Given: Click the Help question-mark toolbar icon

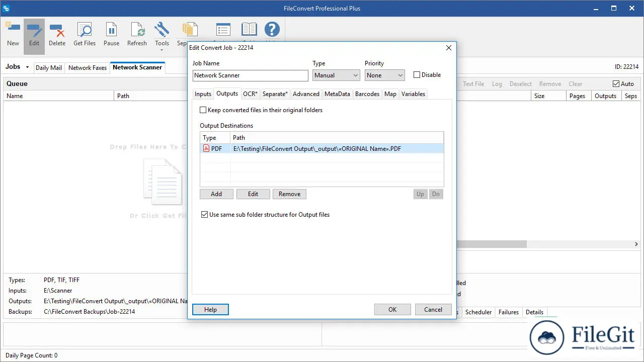Looking at the screenshot, I should pyautogui.click(x=272, y=30).
